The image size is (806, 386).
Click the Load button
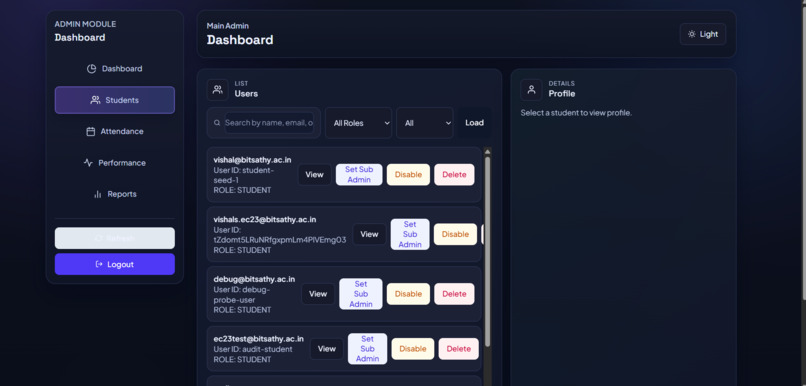click(x=474, y=123)
